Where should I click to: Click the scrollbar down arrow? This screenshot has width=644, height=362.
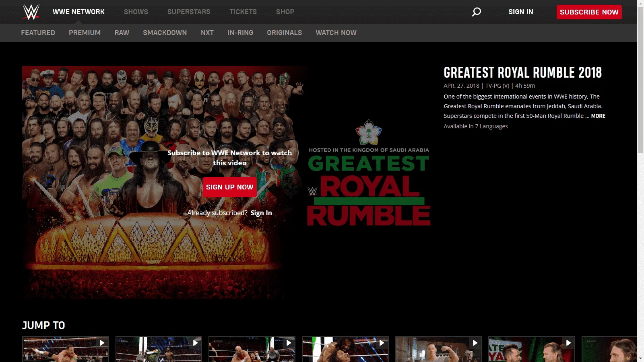640,358
